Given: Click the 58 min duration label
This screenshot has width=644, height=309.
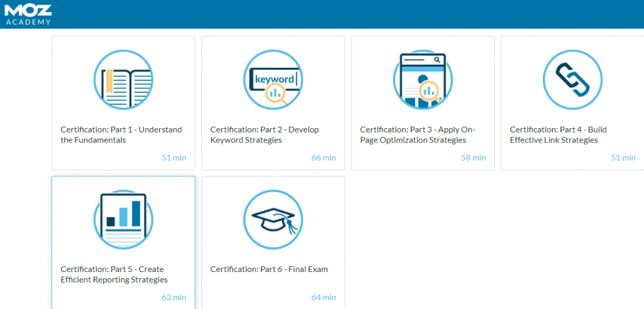Looking at the screenshot, I should point(473,158).
